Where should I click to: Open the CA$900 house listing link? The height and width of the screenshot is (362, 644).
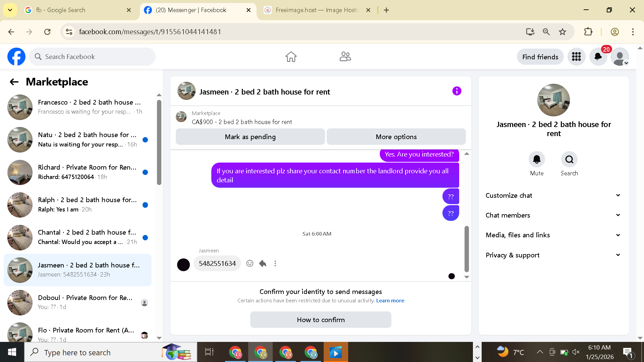point(242,122)
